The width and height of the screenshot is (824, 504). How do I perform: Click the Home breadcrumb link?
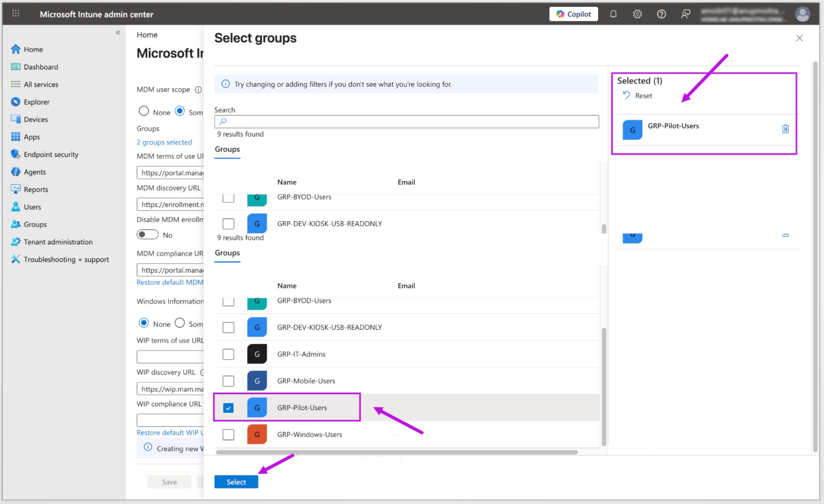point(147,35)
